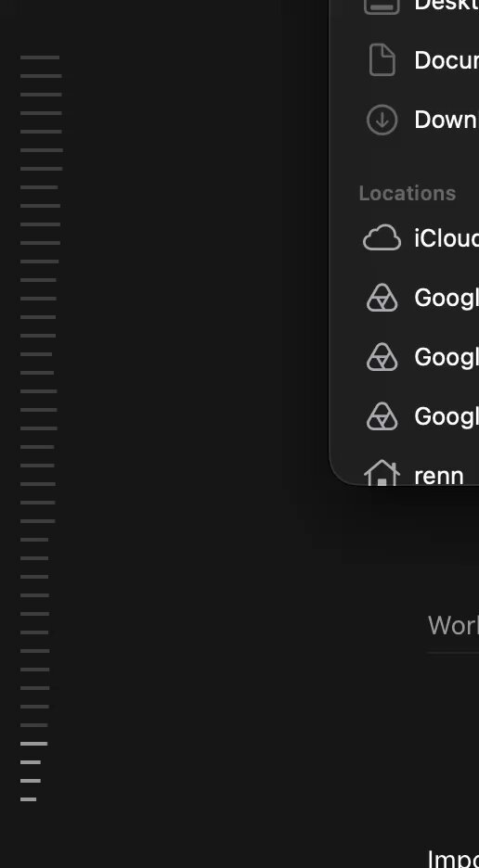Select the renn home location label

[438, 476]
